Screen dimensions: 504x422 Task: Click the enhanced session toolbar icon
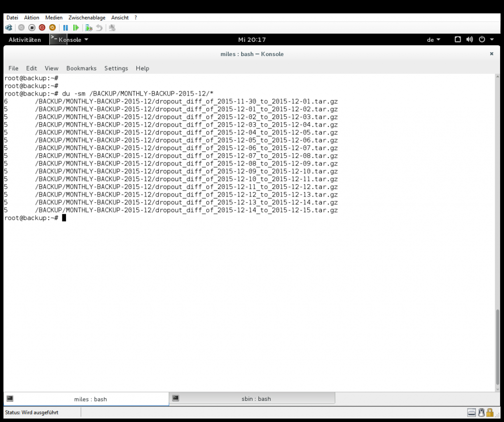(112, 28)
